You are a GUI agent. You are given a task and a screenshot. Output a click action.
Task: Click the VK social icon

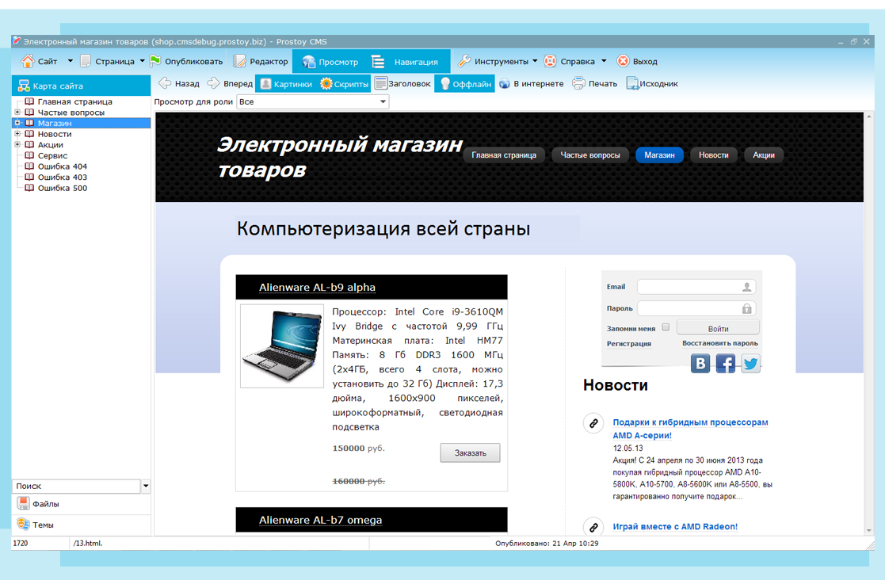coord(700,363)
